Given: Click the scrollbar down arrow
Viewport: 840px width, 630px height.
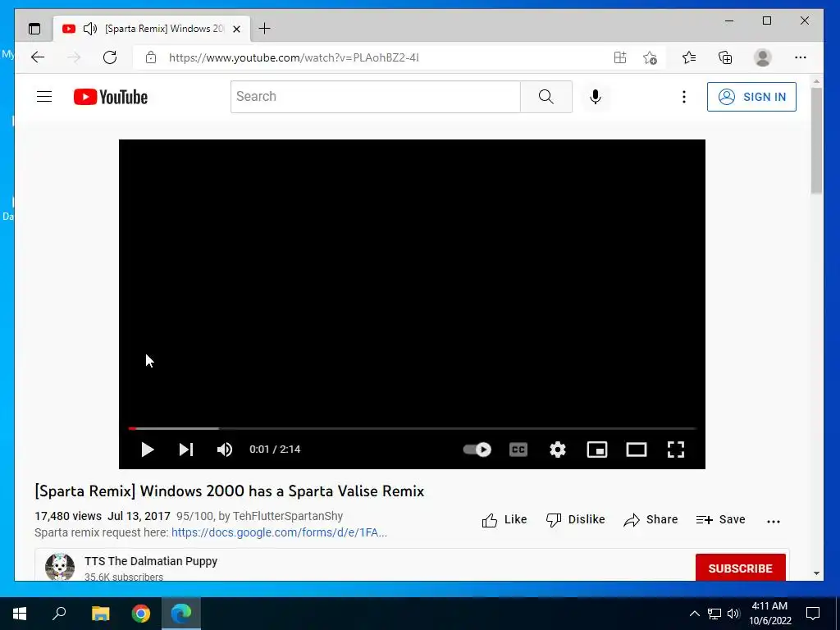Looking at the screenshot, I should point(816,573).
